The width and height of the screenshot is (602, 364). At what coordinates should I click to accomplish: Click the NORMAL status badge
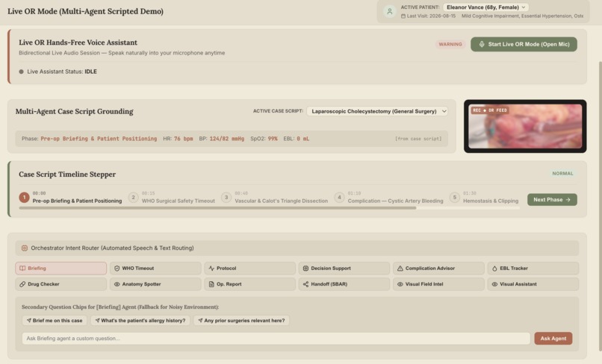tap(562, 174)
